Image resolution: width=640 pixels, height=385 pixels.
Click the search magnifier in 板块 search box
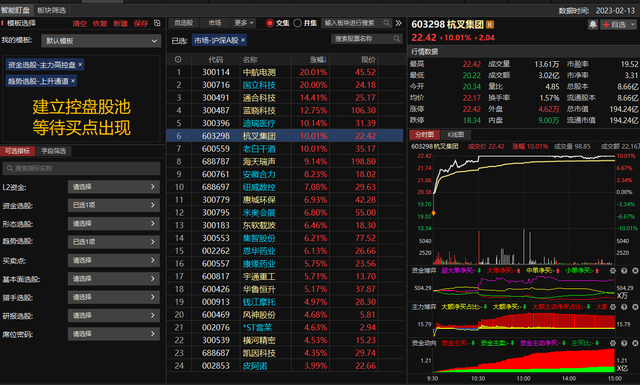[x=386, y=23]
